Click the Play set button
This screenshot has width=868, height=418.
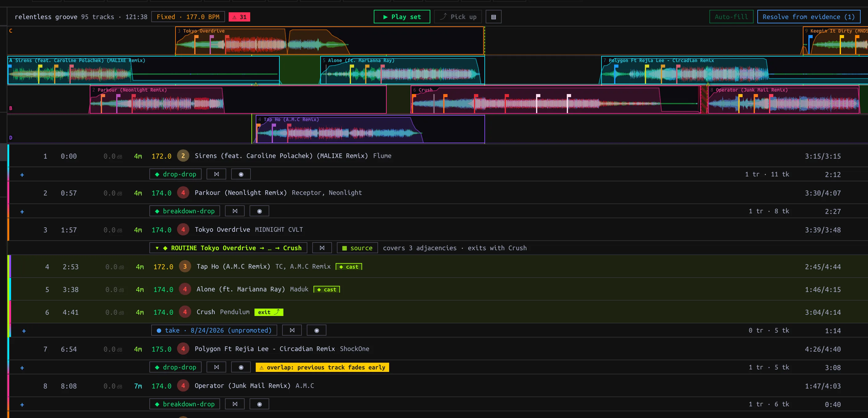click(402, 17)
